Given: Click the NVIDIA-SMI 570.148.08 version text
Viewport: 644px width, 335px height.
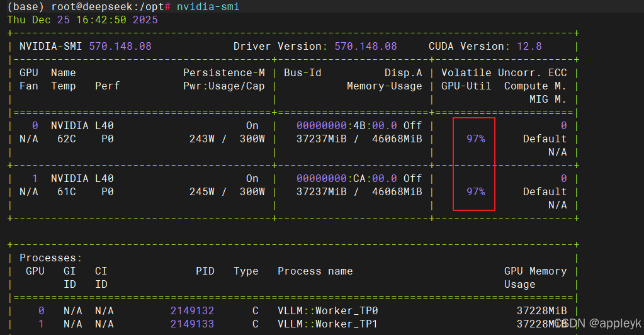Looking at the screenshot, I should [x=86, y=46].
